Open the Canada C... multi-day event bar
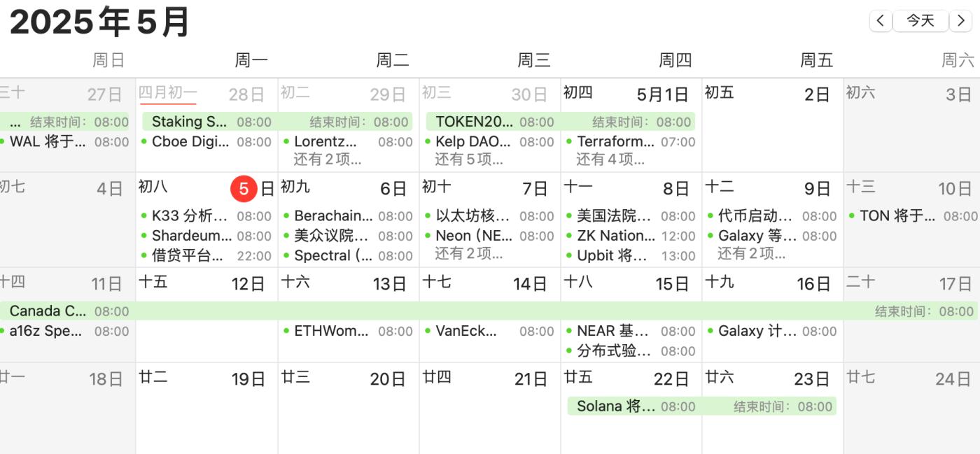 click(48, 311)
